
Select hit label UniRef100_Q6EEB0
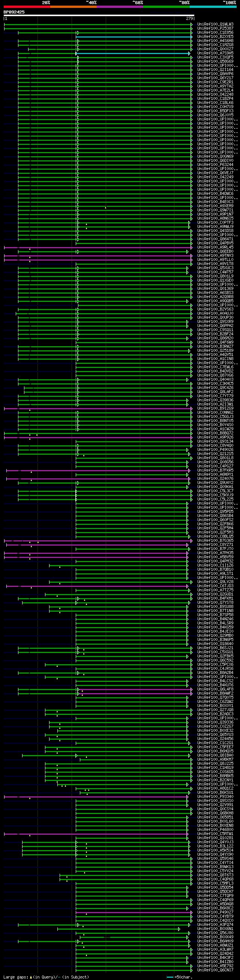(215, 252)
